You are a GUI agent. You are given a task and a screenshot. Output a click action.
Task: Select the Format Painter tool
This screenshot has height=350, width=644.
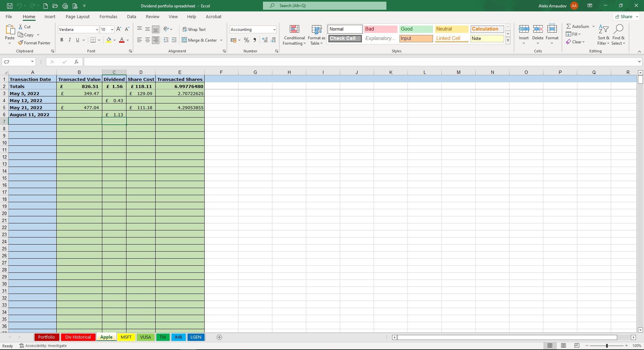coord(35,43)
